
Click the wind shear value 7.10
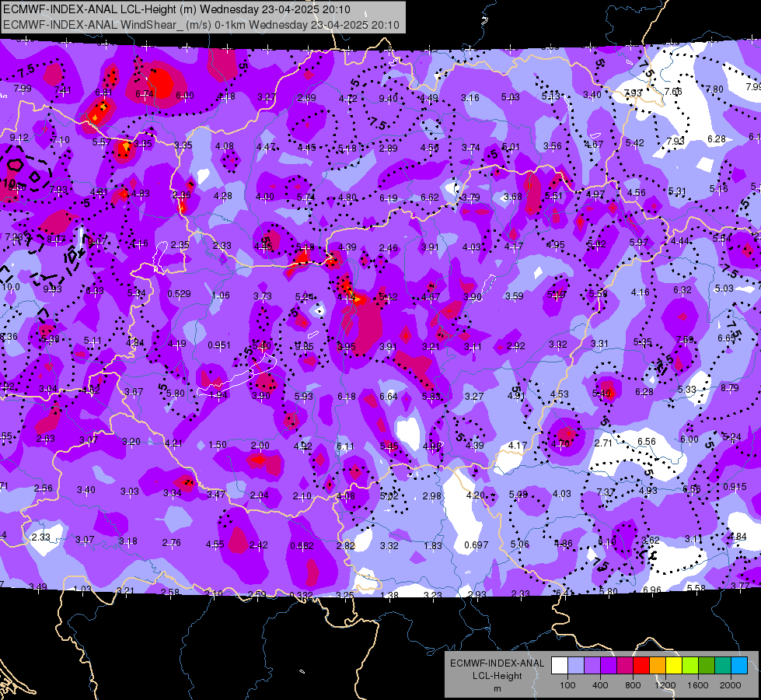click(x=61, y=139)
